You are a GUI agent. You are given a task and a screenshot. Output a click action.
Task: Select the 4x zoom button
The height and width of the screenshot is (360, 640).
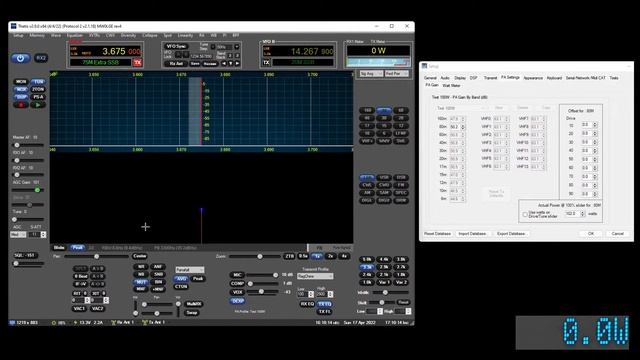click(x=344, y=256)
